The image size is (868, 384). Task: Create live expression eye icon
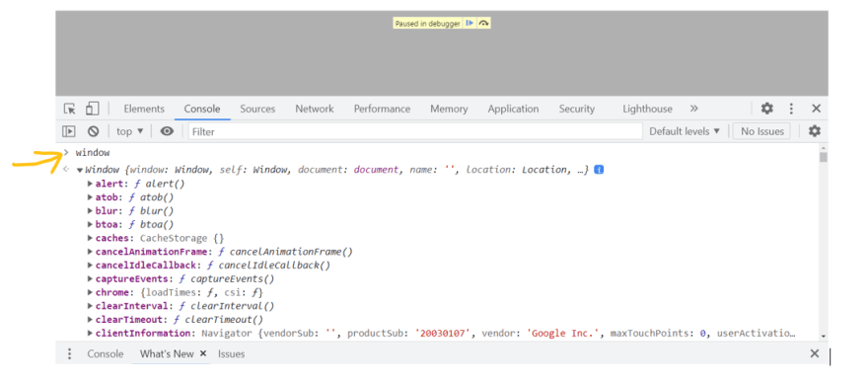[167, 131]
